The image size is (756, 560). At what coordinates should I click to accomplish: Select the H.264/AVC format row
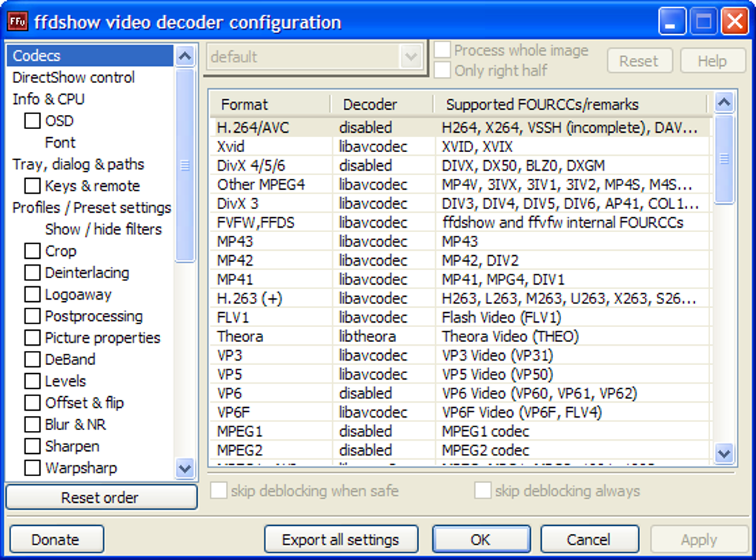tap(460, 128)
